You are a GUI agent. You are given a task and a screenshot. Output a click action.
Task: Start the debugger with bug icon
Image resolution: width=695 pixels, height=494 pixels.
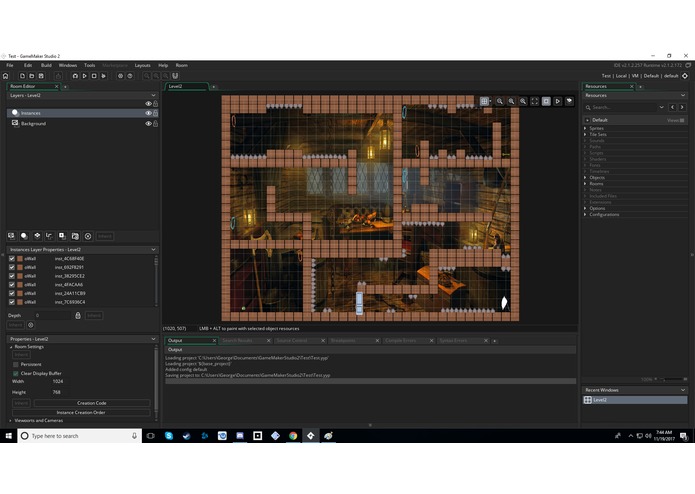(x=75, y=76)
